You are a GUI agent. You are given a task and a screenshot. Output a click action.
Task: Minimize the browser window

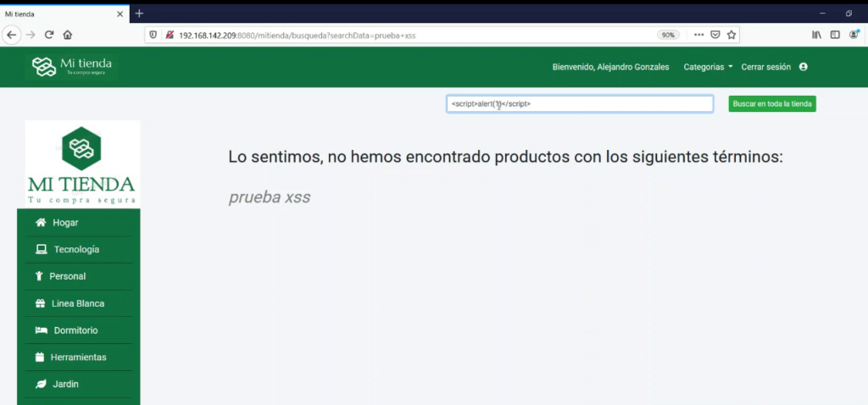click(822, 14)
